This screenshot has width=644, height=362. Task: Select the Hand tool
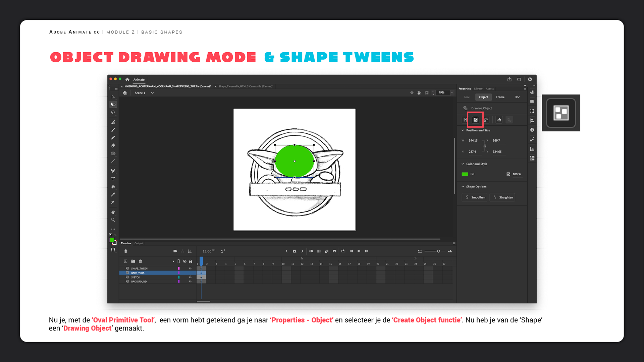(x=113, y=212)
